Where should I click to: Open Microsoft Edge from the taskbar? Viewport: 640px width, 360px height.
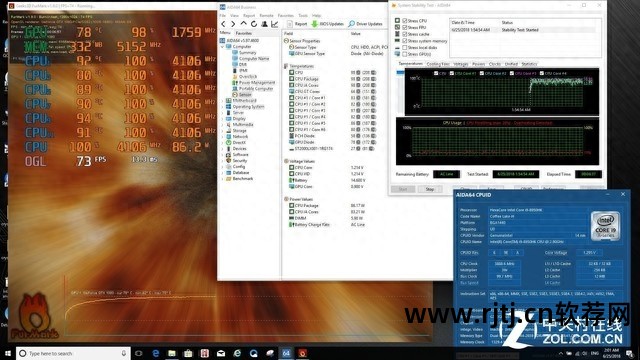tap(156, 353)
